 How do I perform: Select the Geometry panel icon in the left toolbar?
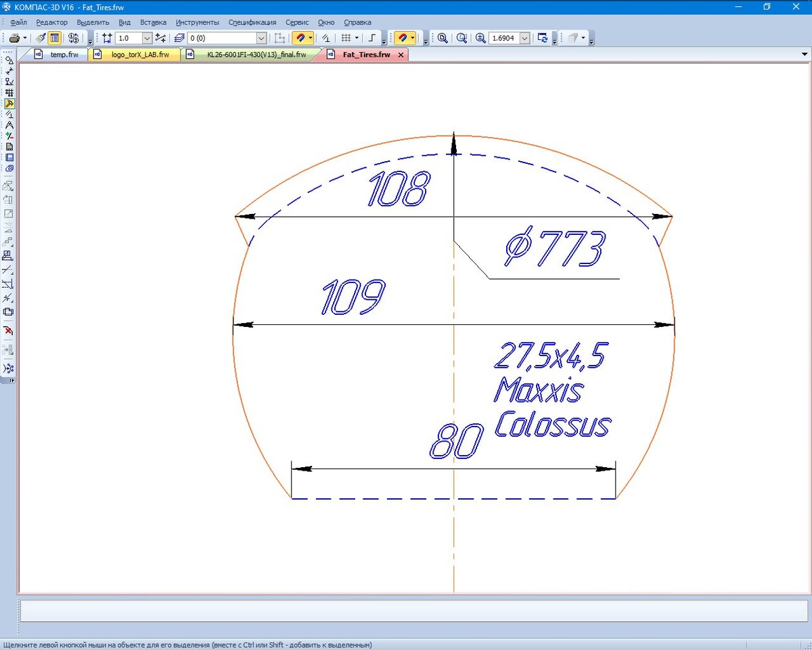pyautogui.click(x=9, y=60)
